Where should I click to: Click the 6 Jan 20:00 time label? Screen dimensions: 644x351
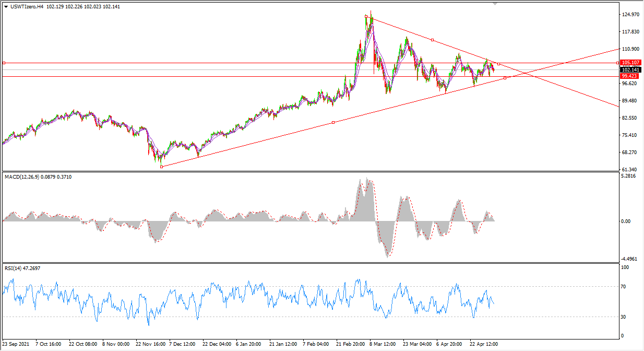coord(249,345)
